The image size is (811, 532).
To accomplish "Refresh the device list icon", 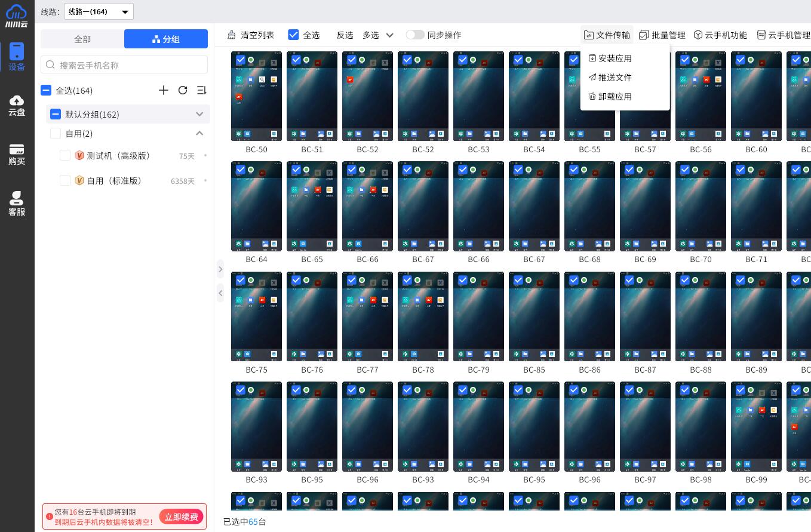I will [x=183, y=90].
